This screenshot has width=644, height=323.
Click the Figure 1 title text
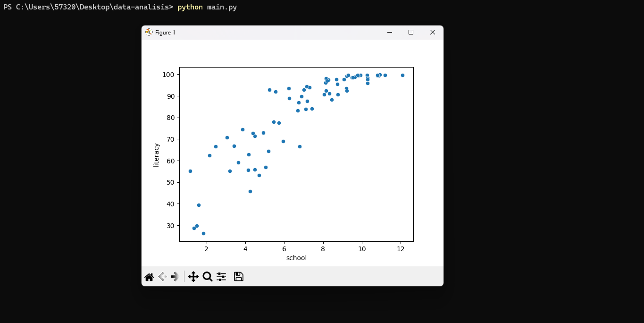tap(165, 33)
